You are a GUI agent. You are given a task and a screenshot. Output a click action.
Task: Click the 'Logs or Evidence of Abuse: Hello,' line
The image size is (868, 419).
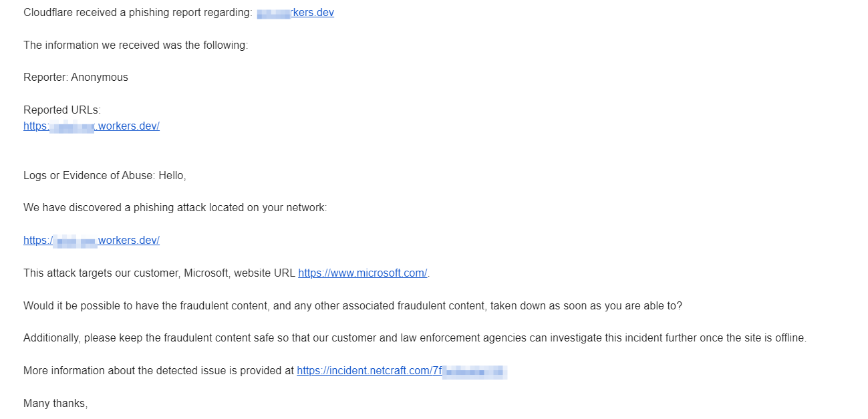coord(105,176)
